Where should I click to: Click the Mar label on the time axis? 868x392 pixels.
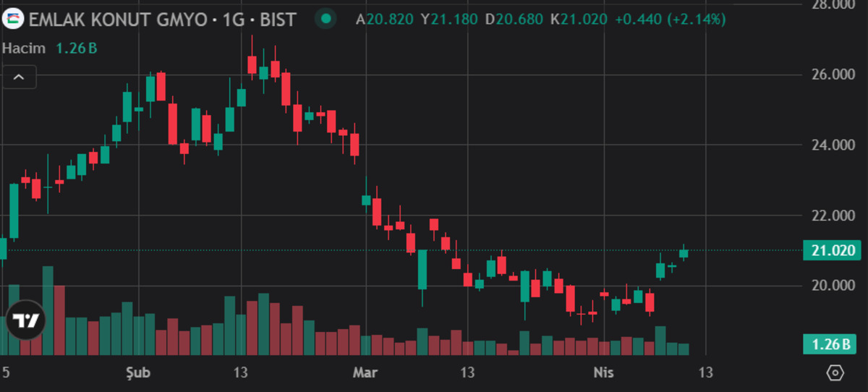365,373
